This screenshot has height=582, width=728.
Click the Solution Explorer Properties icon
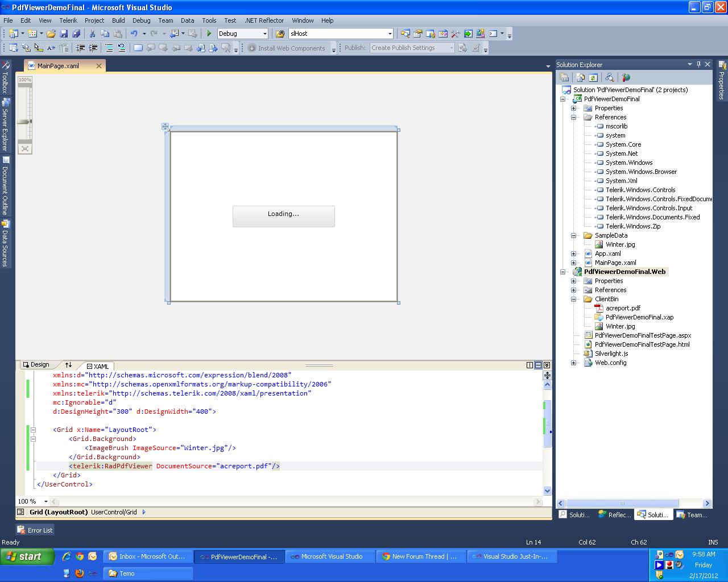click(564, 78)
